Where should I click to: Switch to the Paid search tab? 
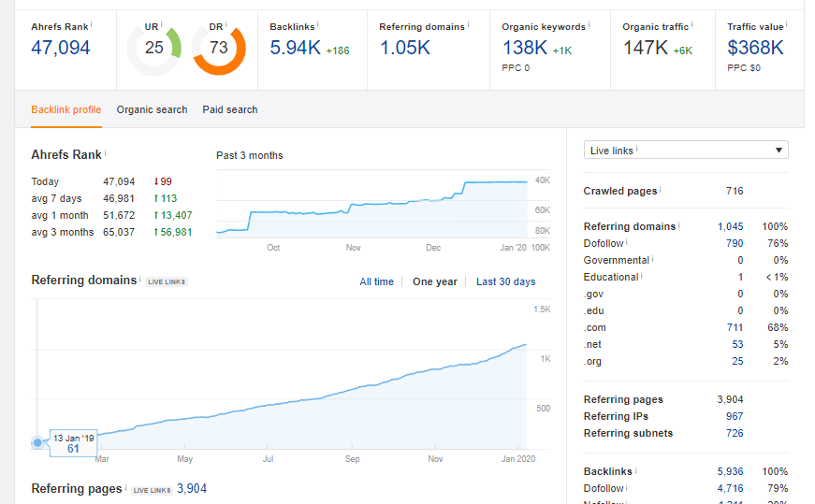click(229, 110)
